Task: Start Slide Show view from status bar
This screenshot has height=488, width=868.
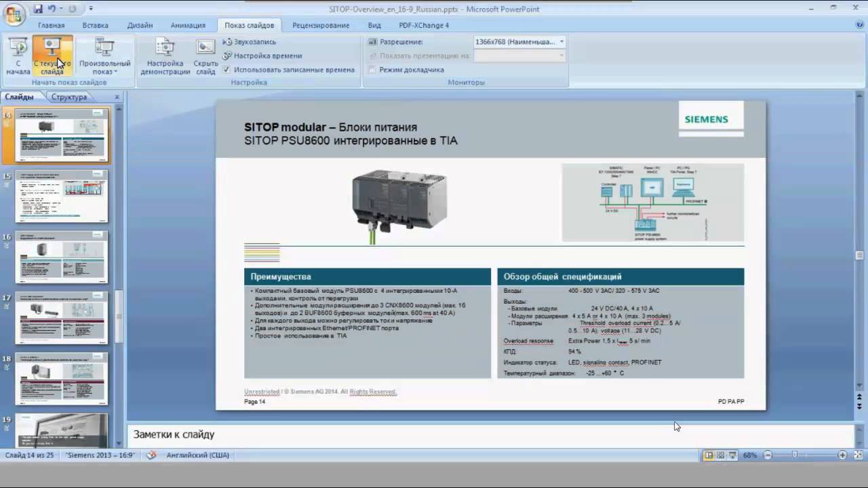Action: (x=732, y=455)
